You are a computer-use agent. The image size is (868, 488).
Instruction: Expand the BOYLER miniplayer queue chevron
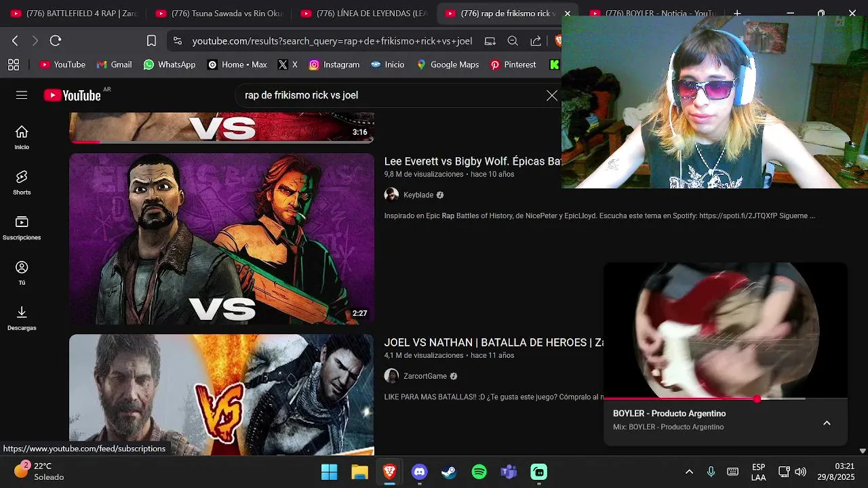827,423
